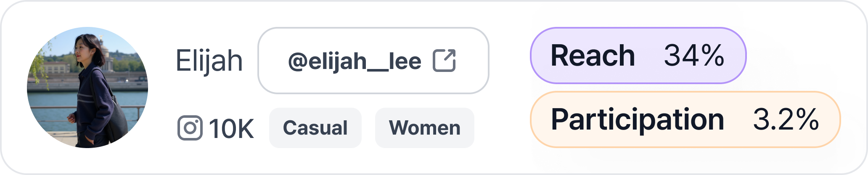The width and height of the screenshot is (868, 175).
Task: Click the arrow of the open-external icon
Action: (449, 56)
